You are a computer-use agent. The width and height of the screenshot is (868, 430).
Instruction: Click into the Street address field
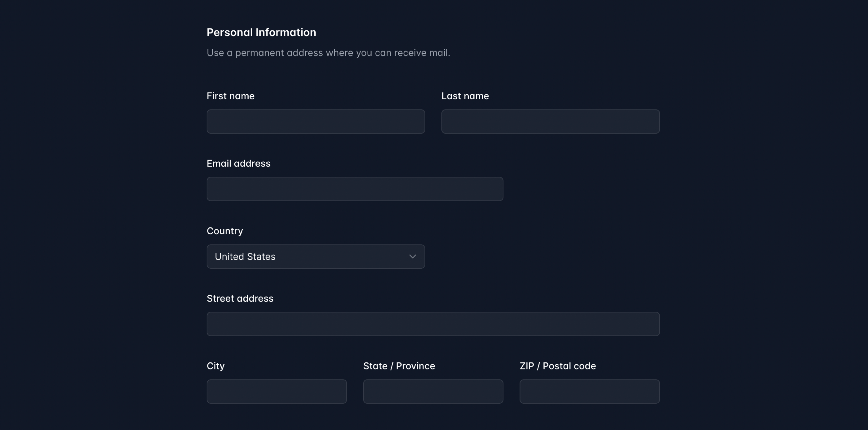433,324
